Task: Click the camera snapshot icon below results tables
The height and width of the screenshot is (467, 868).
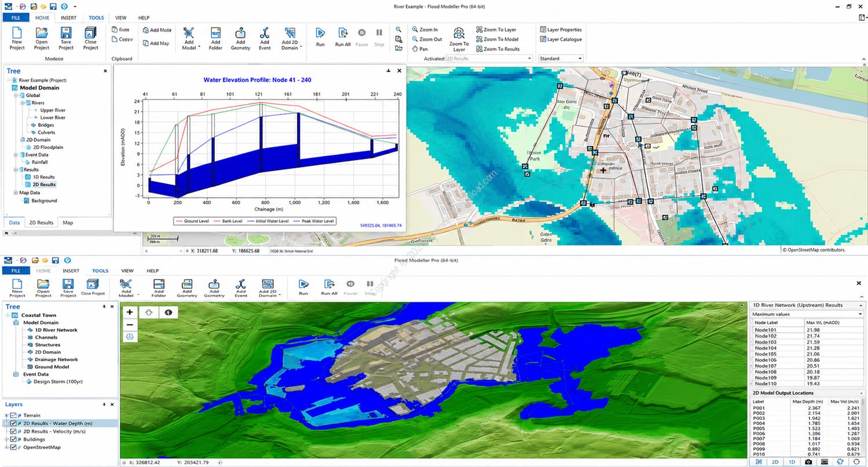Action: (808, 462)
